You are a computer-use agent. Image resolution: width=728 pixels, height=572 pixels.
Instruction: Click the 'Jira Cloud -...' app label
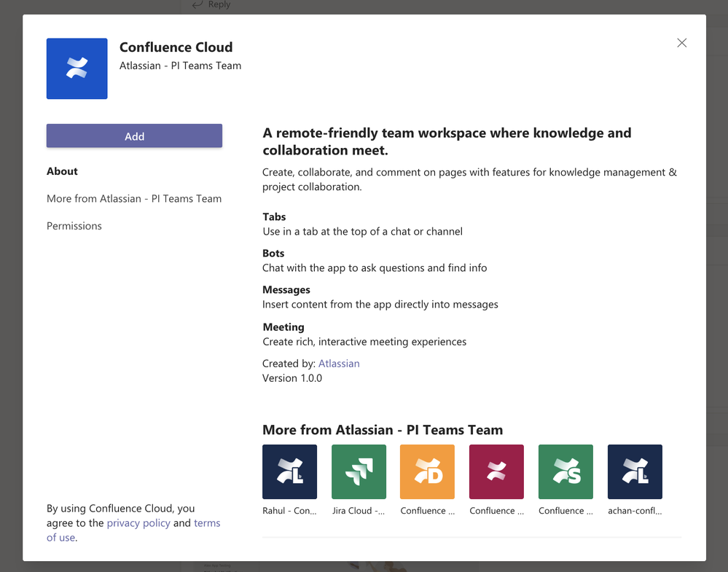(359, 511)
